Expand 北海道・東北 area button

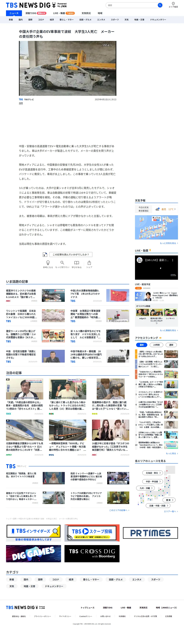153,473
